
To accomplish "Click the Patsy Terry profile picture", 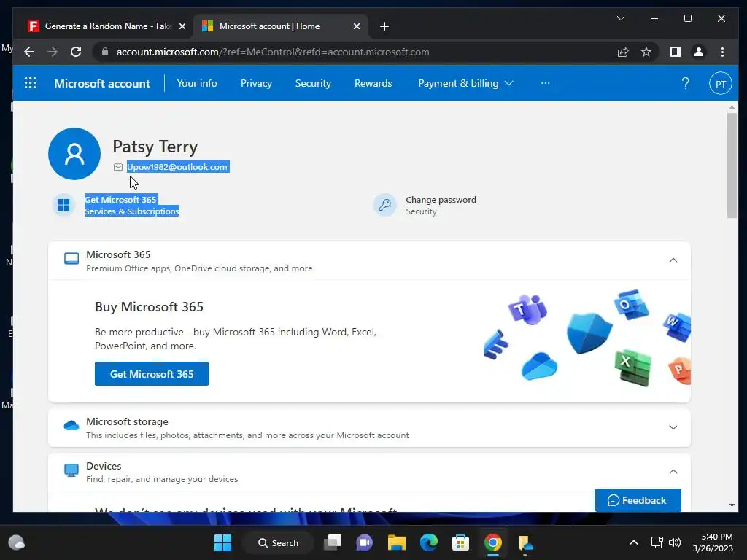I will [x=74, y=153].
